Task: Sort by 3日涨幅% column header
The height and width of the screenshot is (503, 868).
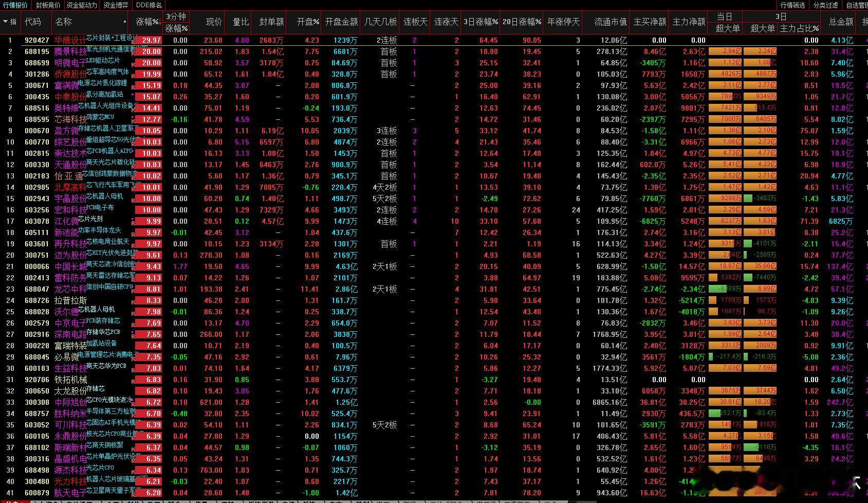Action: point(481,22)
